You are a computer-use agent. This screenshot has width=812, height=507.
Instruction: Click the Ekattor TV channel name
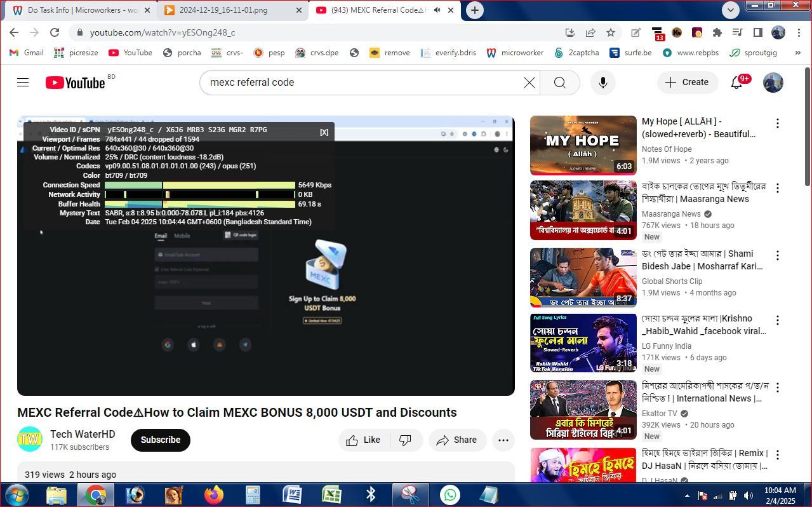660,413
